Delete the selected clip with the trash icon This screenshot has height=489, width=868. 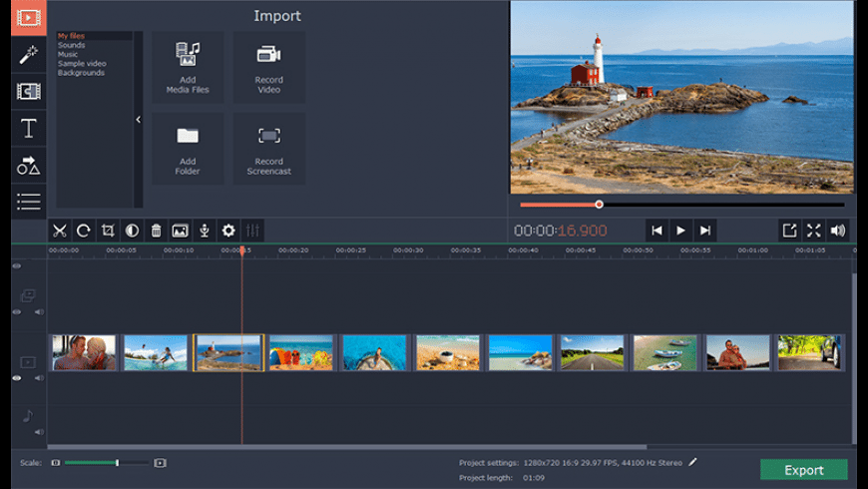pos(156,231)
